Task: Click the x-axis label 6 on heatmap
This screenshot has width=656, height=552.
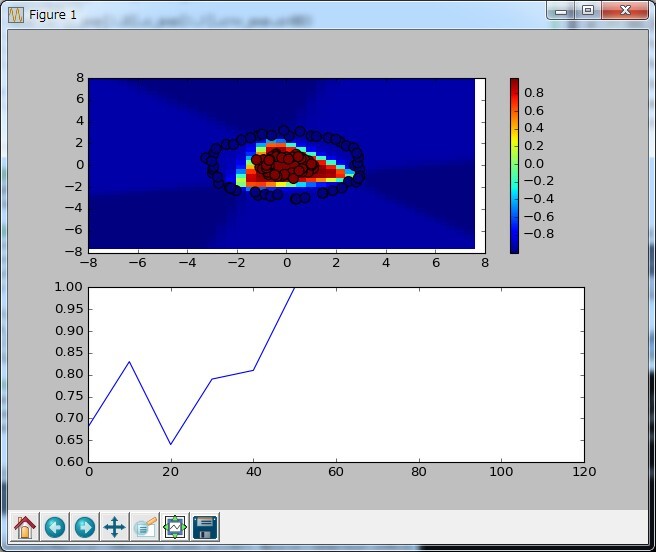Action: [436, 263]
